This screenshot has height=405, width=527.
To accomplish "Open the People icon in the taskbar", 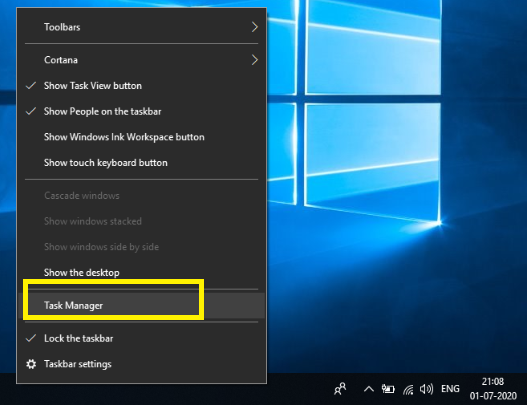I will [340, 389].
